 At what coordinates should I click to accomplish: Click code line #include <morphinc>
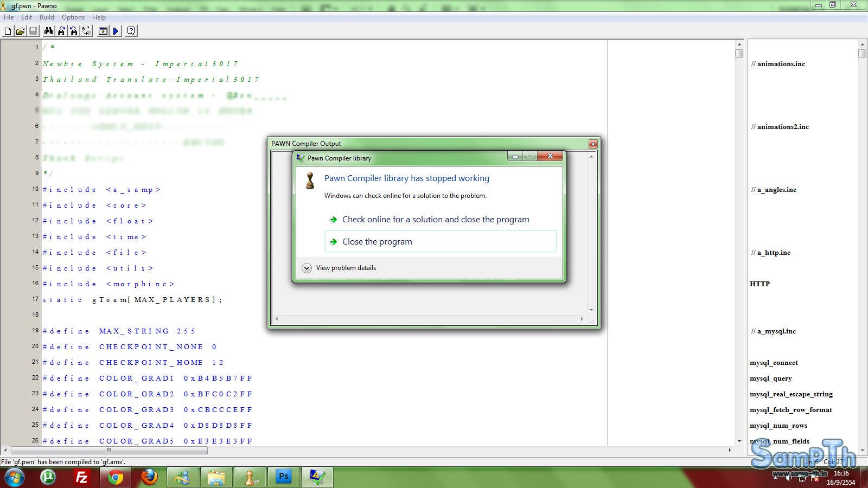108,284
